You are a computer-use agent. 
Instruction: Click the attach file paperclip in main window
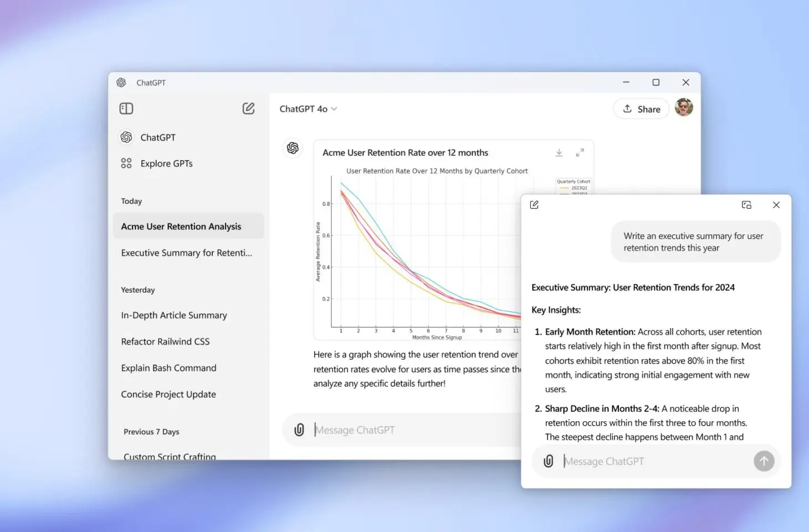coord(299,430)
